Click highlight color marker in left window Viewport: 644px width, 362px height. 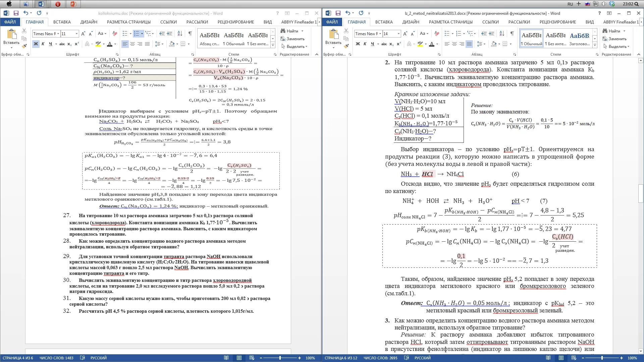pyautogui.click(x=98, y=44)
